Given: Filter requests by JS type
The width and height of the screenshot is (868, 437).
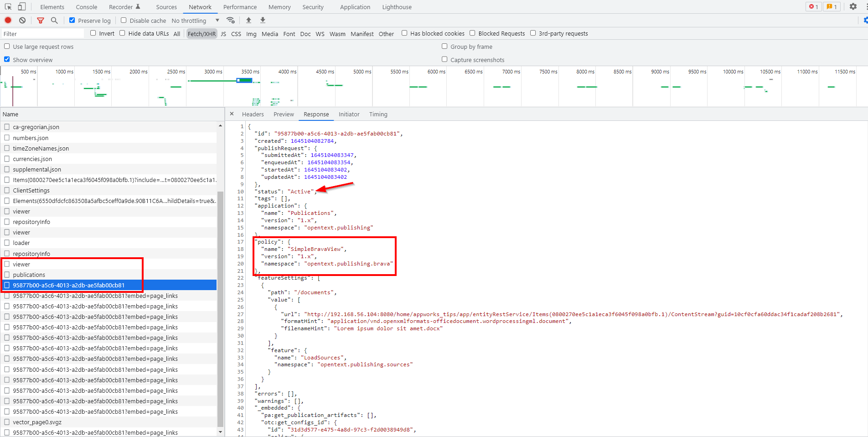Looking at the screenshot, I should pyautogui.click(x=223, y=34).
